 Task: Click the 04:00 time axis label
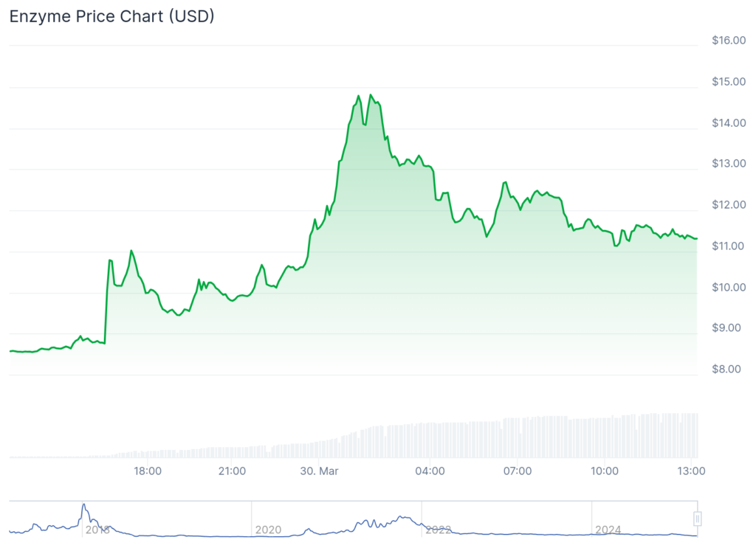[x=430, y=471]
